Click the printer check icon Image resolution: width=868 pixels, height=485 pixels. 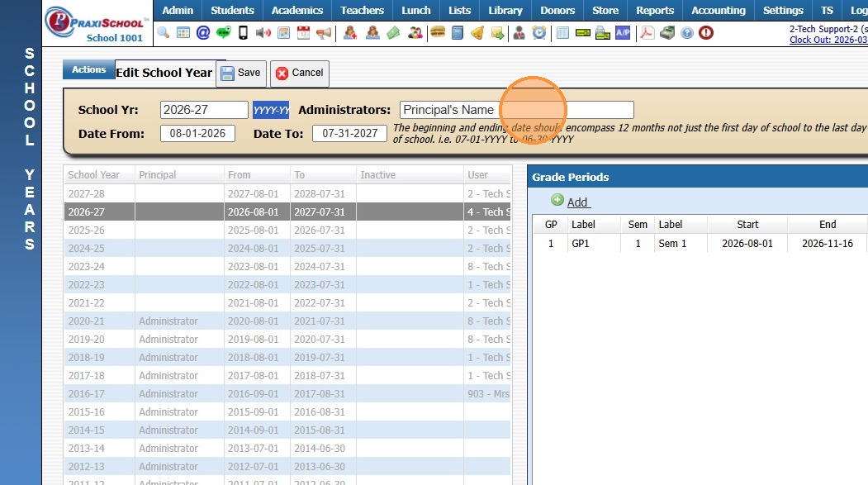pos(602,33)
